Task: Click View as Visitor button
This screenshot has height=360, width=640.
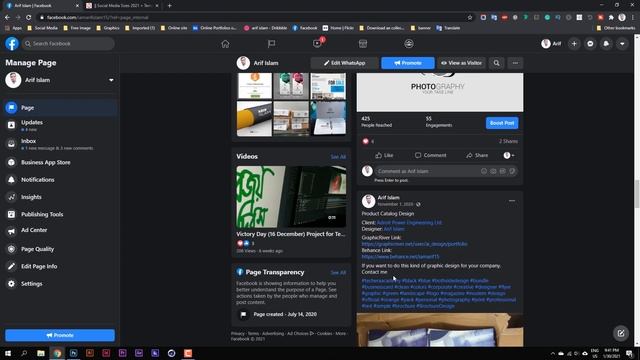Action: pos(462,63)
